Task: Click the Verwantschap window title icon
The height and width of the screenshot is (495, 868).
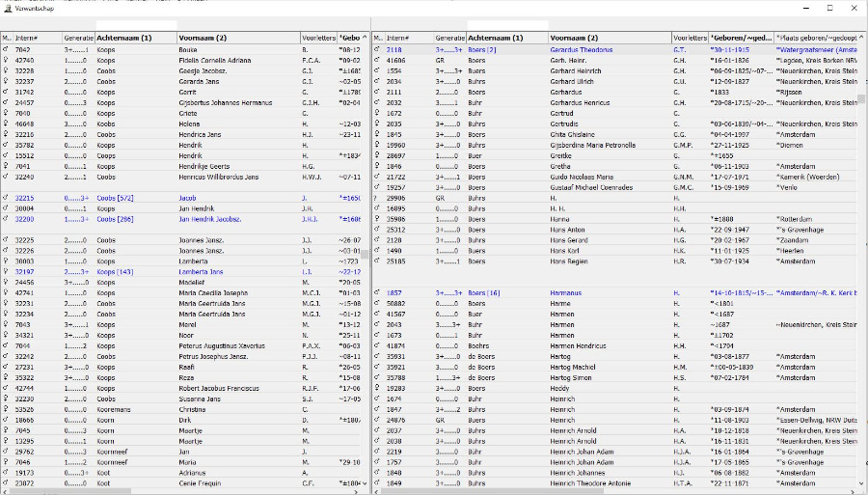Action: pos(8,6)
